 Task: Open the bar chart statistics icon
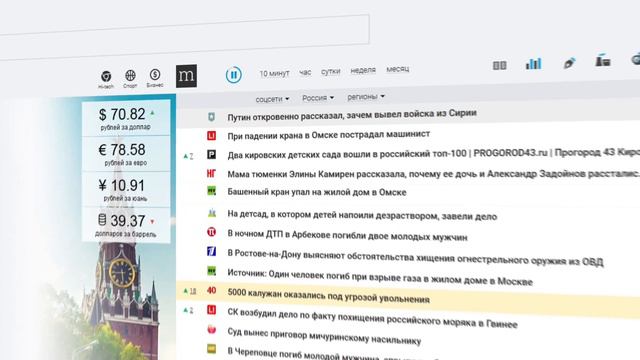click(x=533, y=63)
